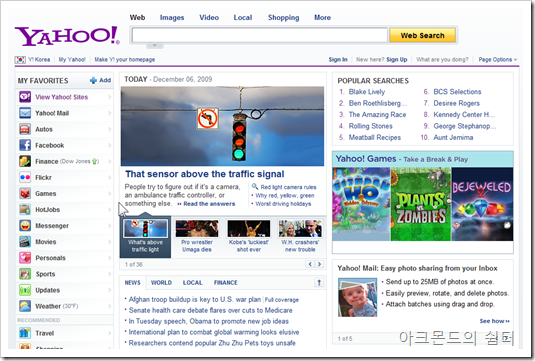Click the Sports icon
The height and width of the screenshot is (361, 535).
(x=25, y=274)
